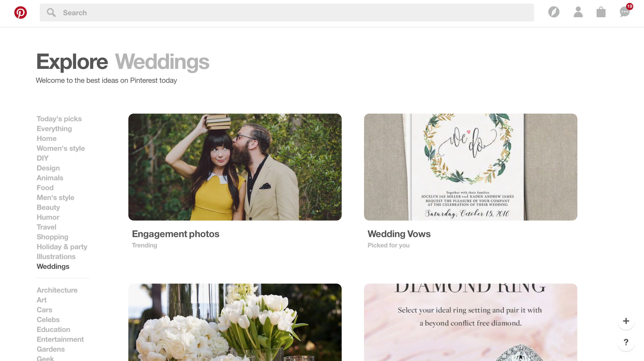
Task: Open the Wedding Vows title link
Action: tap(399, 234)
